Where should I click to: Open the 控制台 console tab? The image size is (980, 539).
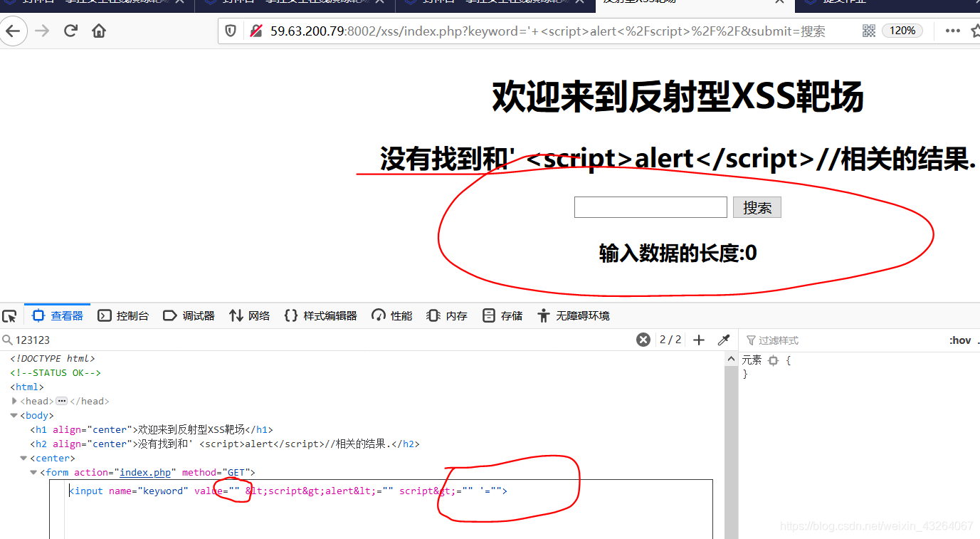click(x=123, y=315)
